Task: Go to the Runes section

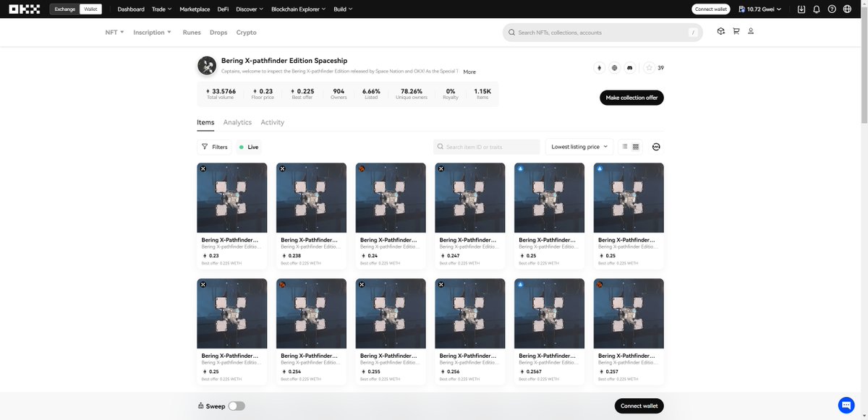Action: (x=192, y=32)
